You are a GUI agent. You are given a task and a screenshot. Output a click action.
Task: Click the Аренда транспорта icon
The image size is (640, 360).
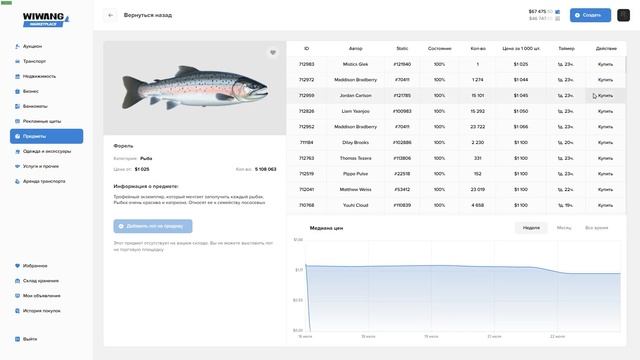(17, 181)
